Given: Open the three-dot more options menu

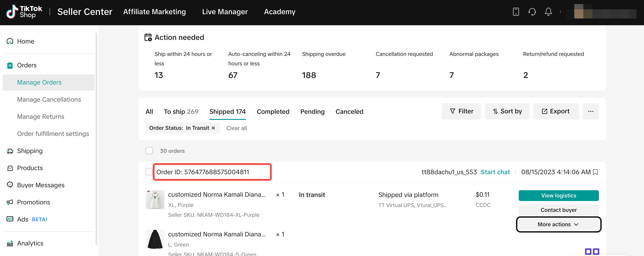Looking at the screenshot, I should (x=591, y=111).
